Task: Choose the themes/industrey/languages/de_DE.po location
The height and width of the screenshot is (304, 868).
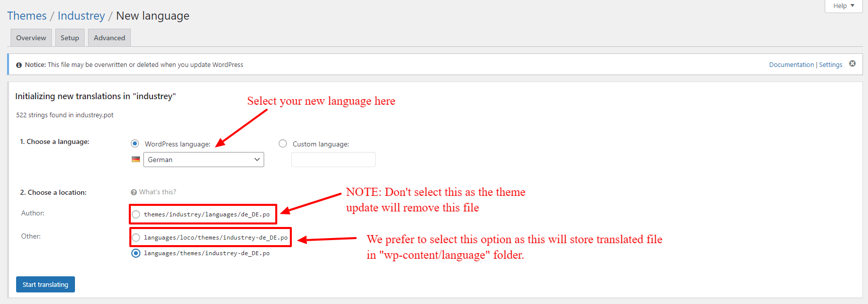Action: (x=136, y=214)
